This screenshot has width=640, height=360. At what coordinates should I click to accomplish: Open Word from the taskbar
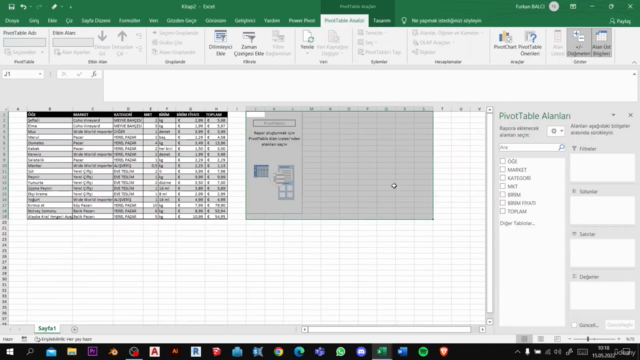[402, 351]
